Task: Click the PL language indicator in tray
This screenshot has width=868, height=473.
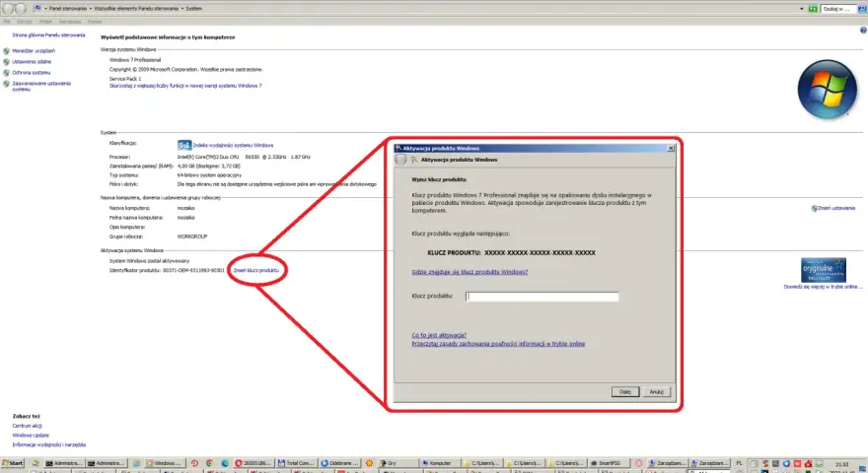Action: pyautogui.click(x=739, y=463)
